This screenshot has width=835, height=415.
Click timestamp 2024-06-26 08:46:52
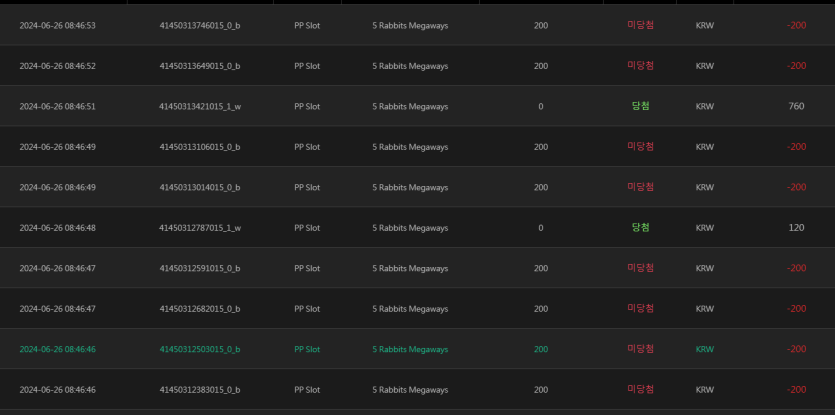click(58, 66)
